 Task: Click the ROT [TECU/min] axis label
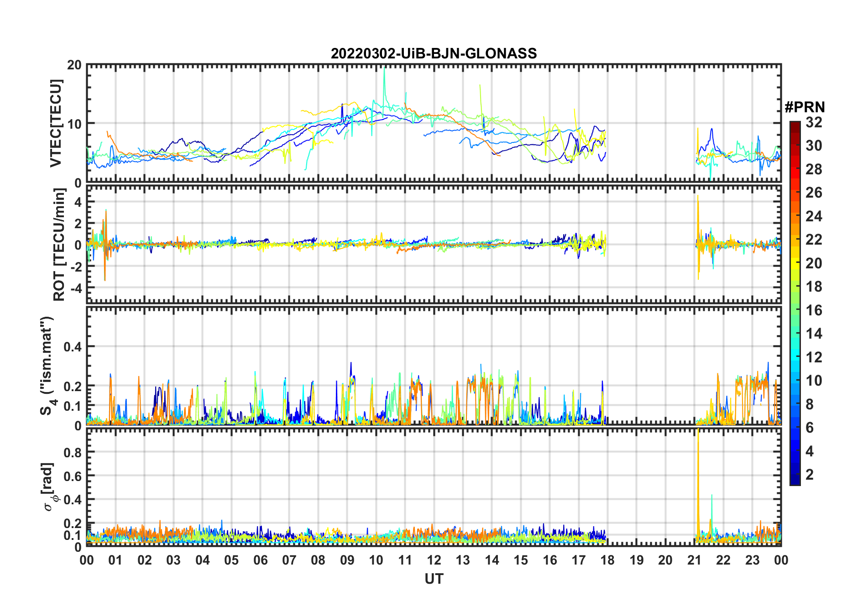click(x=59, y=245)
